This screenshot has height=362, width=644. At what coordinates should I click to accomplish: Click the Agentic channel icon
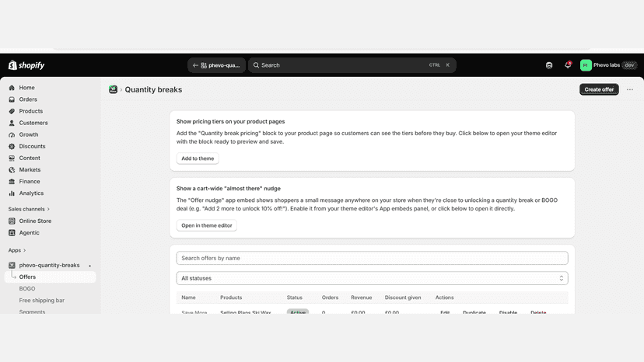coord(12,233)
